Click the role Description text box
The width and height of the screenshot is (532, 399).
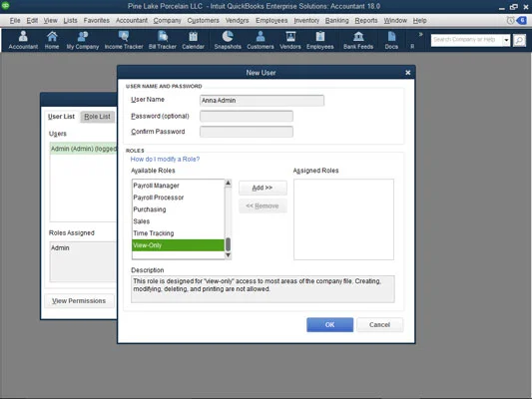tap(263, 289)
